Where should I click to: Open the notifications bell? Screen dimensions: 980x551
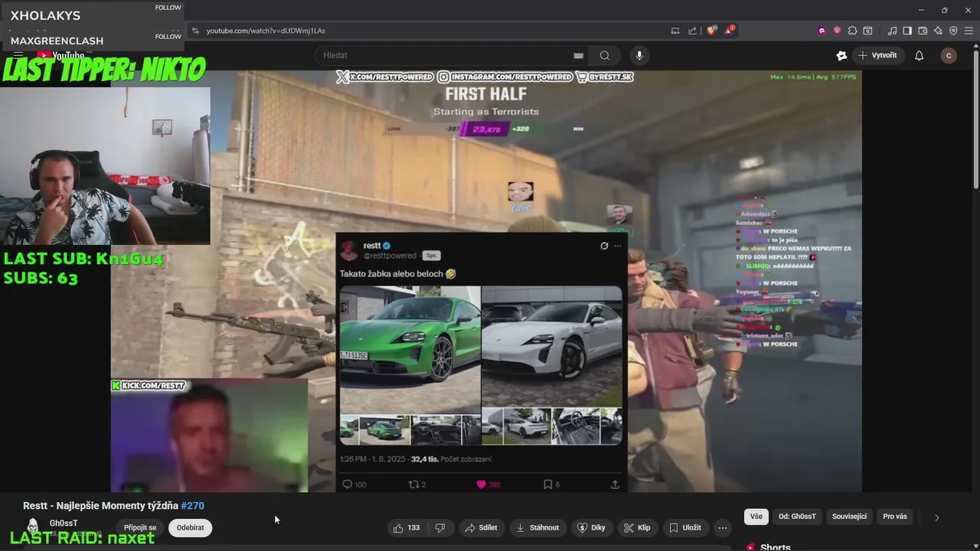pos(920,55)
